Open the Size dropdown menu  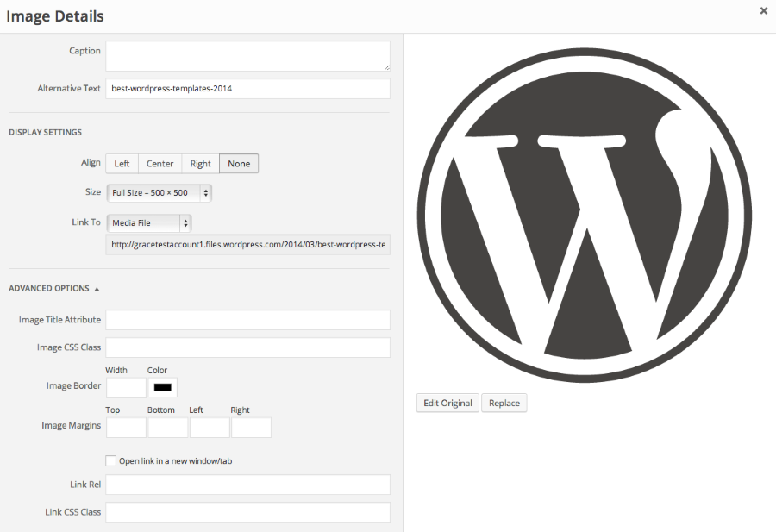[159, 192]
